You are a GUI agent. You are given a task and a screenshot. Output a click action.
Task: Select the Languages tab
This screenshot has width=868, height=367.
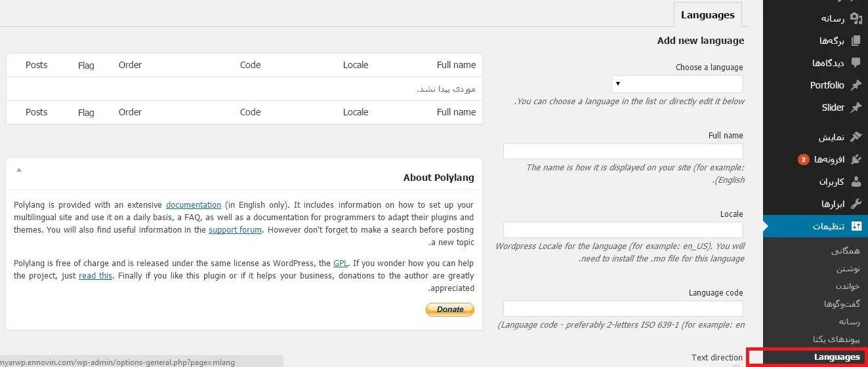[x=707, y=15]
